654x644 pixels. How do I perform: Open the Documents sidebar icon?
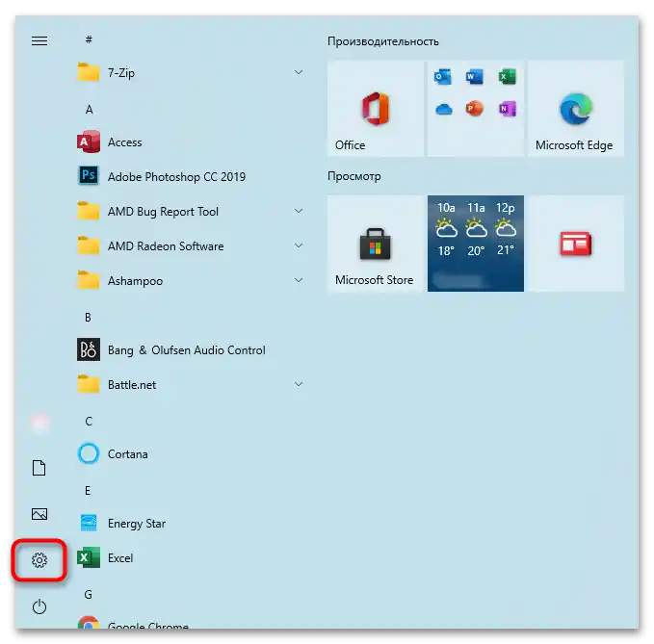(39, 468)
